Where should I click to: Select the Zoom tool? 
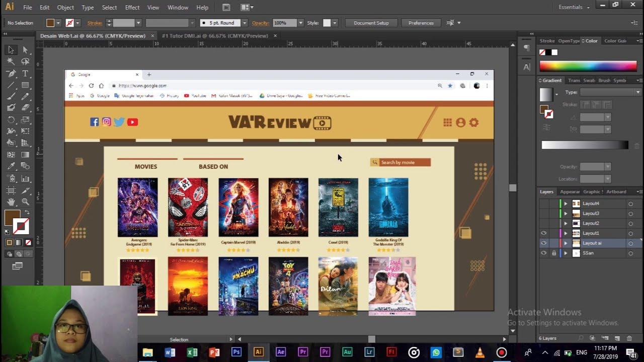[x=25, y=202]
